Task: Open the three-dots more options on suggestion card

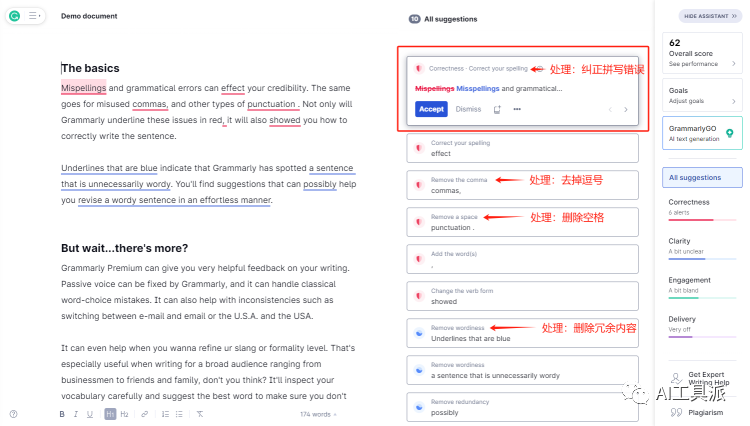Action: [x=517, y=109]
